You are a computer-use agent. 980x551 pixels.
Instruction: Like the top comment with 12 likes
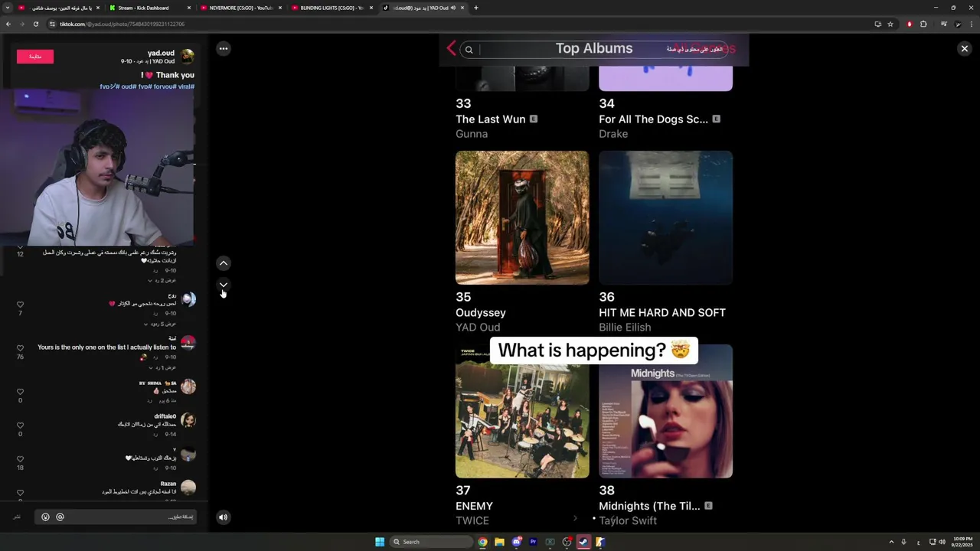(x=20, y=246)
